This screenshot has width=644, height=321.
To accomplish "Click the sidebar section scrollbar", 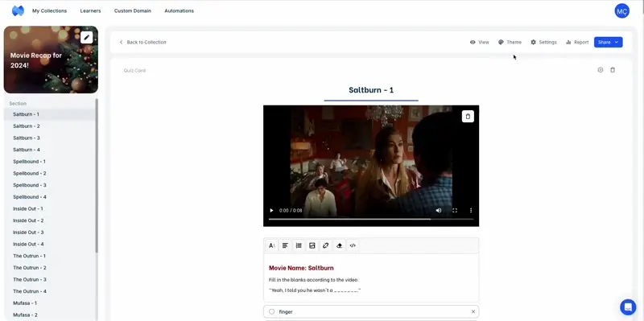I will [97, 175].
